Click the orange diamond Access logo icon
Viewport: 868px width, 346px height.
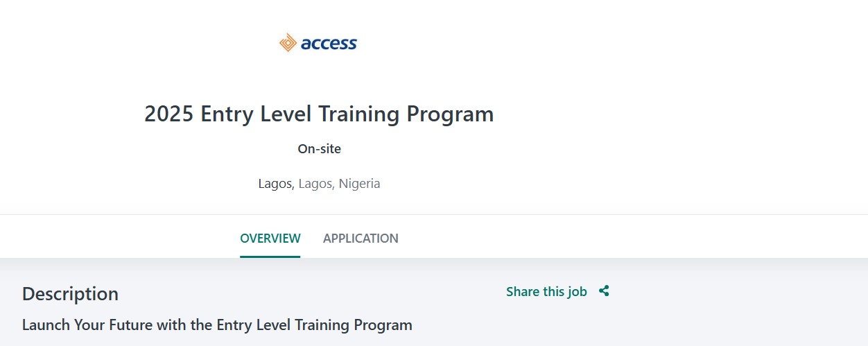click(288, 43)
